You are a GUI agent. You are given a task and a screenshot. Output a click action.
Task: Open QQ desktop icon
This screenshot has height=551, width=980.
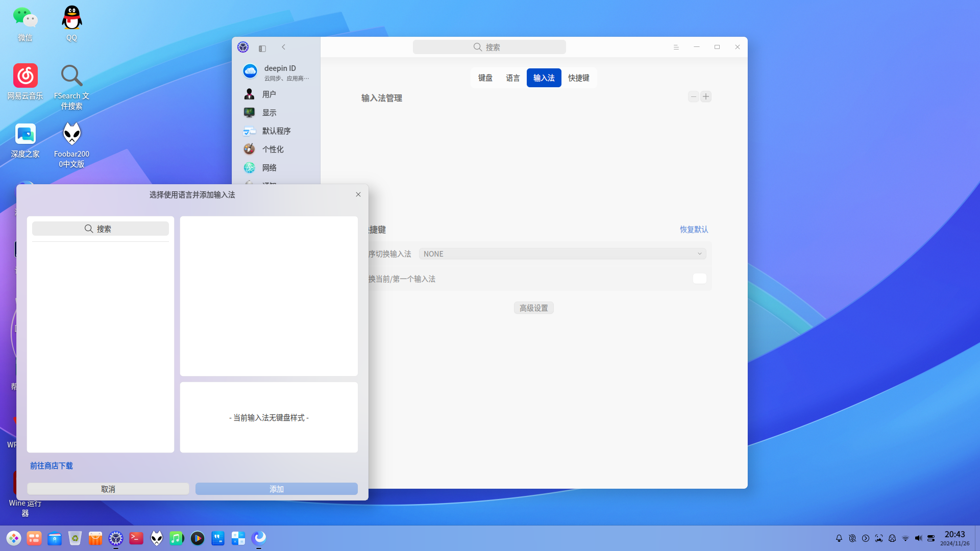[x=71, y=24]
